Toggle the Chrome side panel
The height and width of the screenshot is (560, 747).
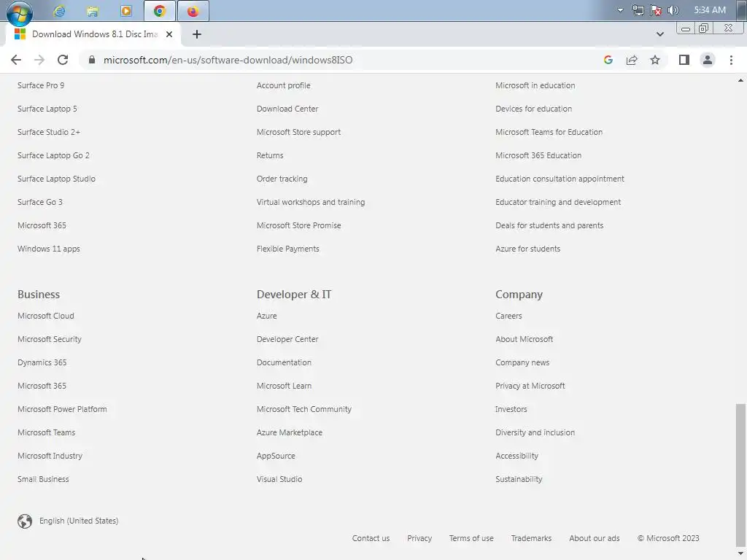coord(684,60)
